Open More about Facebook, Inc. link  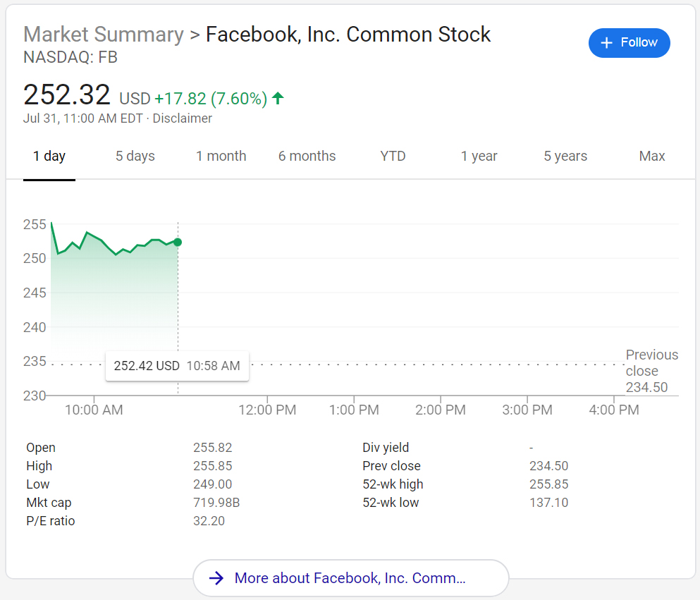[350, 578]
